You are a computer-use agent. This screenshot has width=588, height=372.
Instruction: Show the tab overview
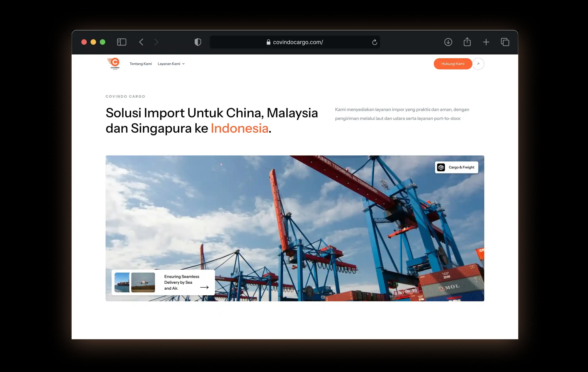tap(505, 42)
